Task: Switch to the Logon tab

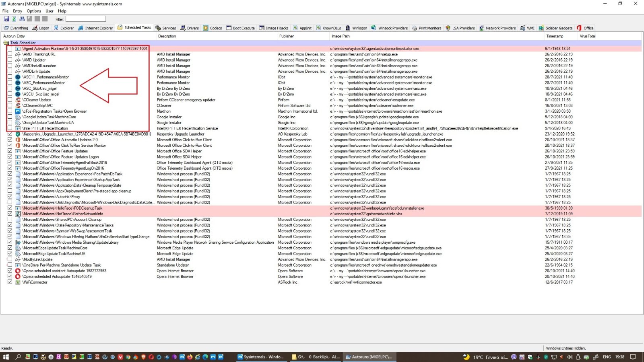Action: pos(41,28)
